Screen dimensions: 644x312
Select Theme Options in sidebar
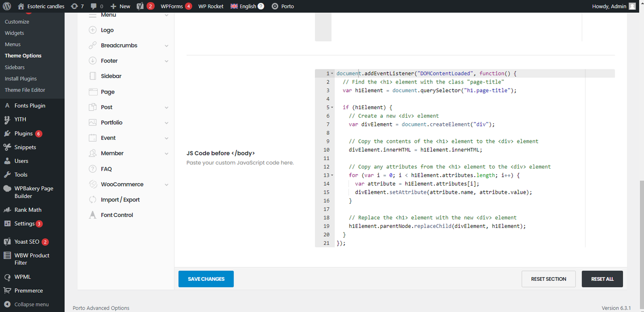(23, 56)
